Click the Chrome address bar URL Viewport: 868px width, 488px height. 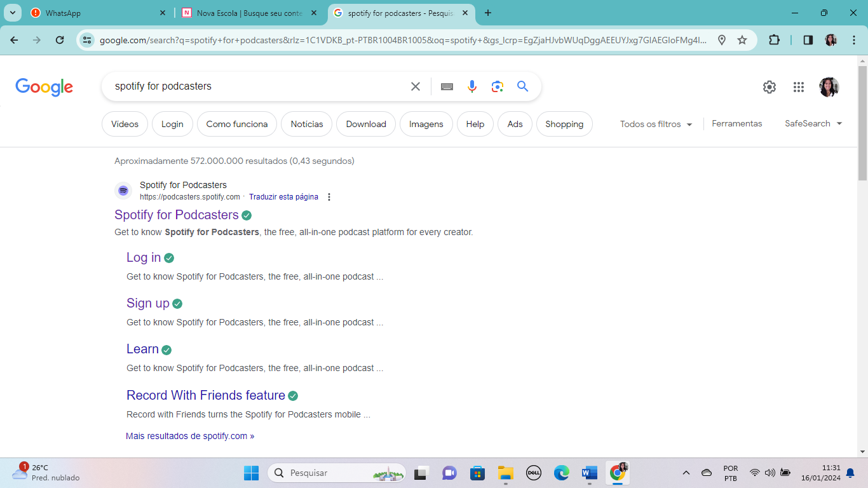pyautogui.click(x=403, y=40)
